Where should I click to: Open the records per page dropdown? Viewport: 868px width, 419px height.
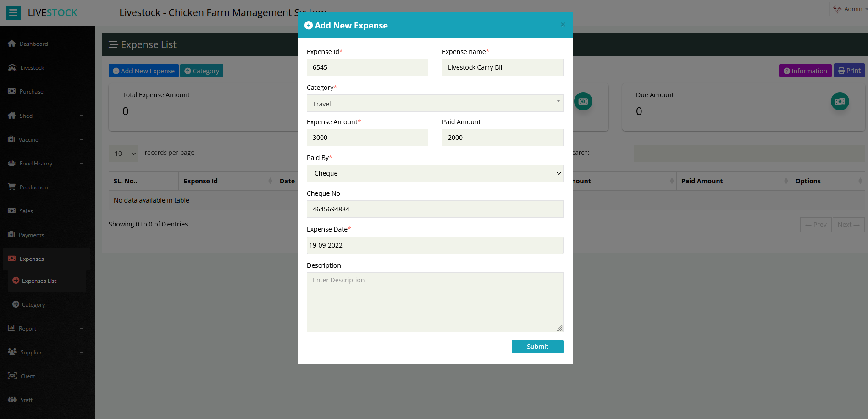coord(123,154)
